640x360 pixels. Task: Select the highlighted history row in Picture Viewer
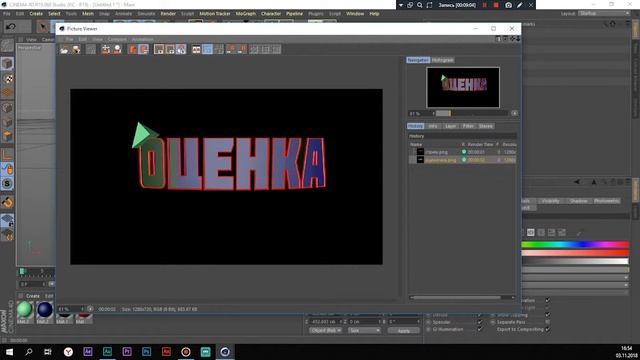(x=462, y=160)
